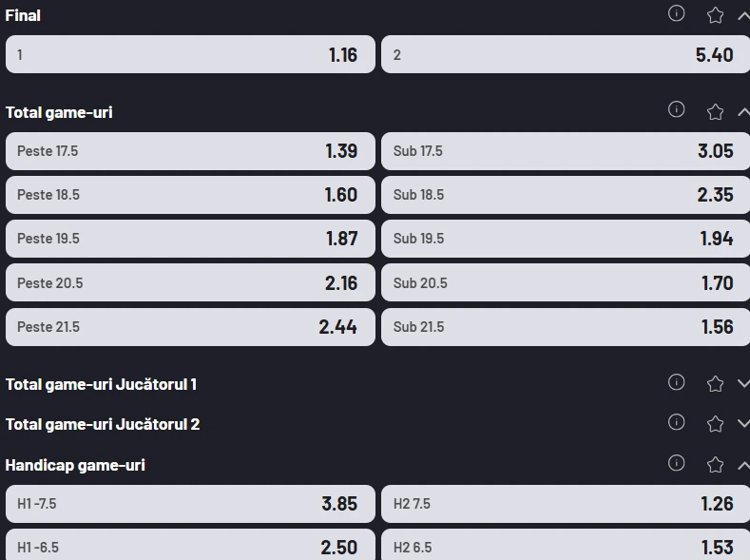Viewport: 750px width, 560px height.
Task: Show info for Total game-uri market
Action: 676,109
